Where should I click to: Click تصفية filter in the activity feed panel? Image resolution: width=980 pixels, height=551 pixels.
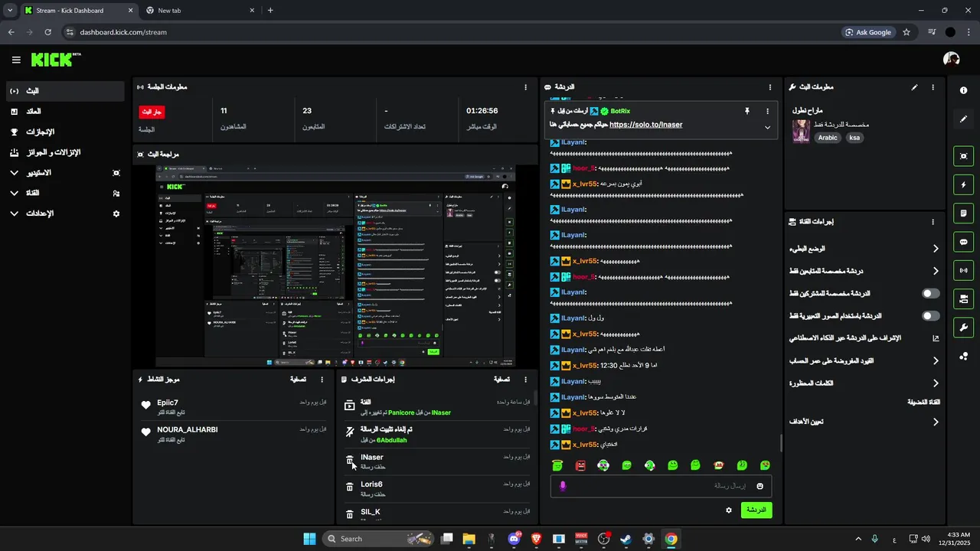tap(299, 380)
